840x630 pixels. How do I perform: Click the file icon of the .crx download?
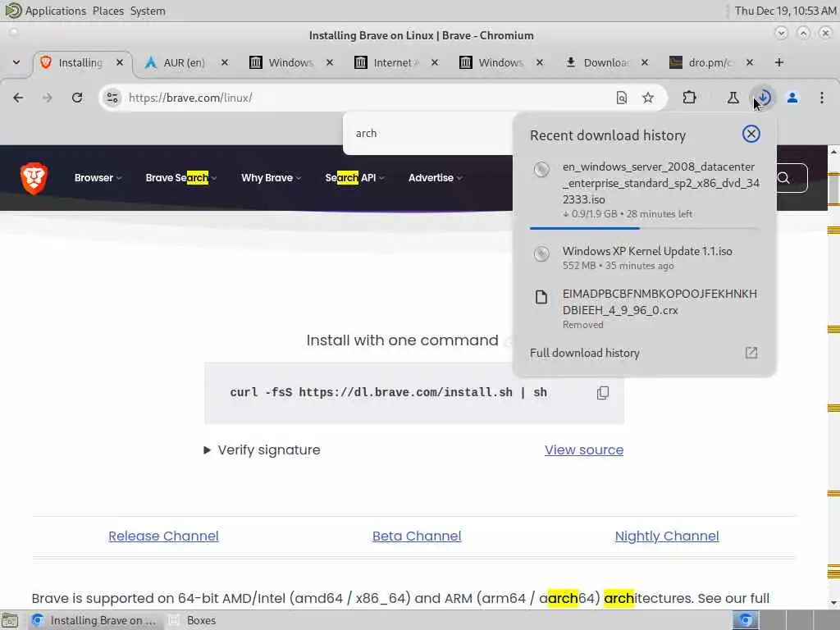(541, 297)
